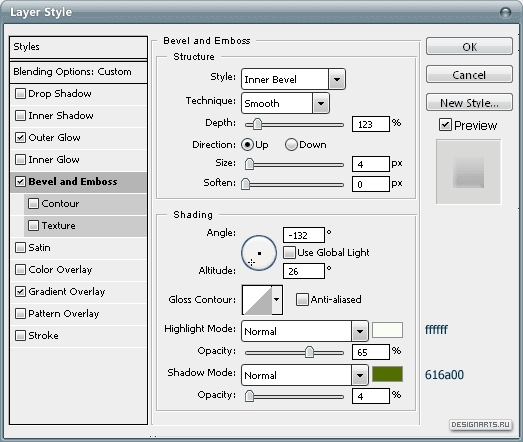
Task: Select the Inner Shadow row label
Action: click(61, 115)
